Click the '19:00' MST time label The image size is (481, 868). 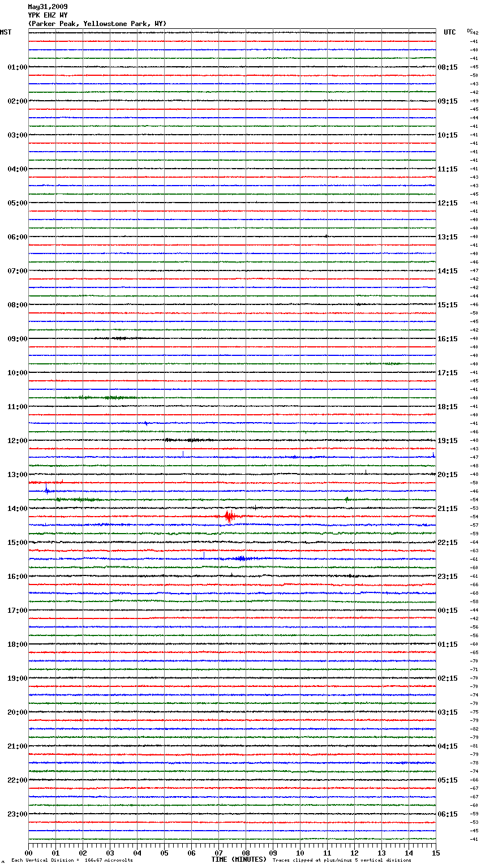18,678
